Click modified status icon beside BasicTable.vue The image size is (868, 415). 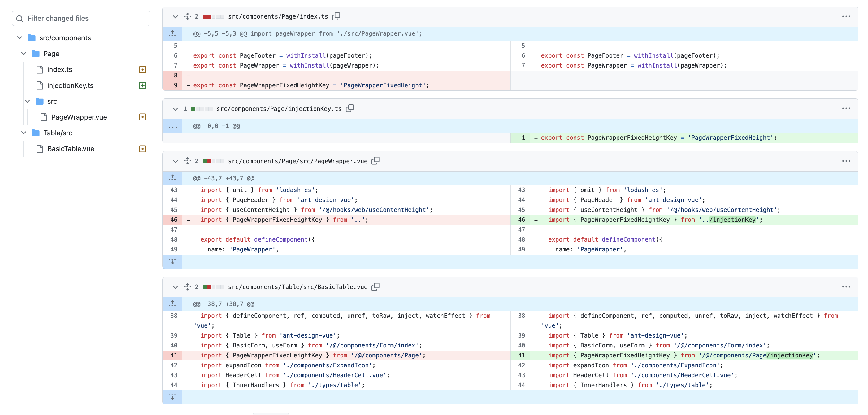pos(142,149)
